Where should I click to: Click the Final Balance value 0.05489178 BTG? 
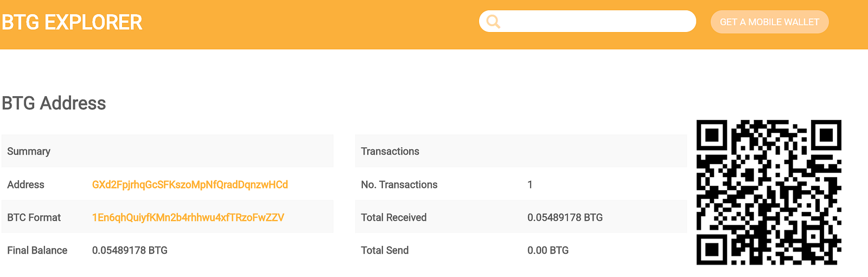(130, 250)
